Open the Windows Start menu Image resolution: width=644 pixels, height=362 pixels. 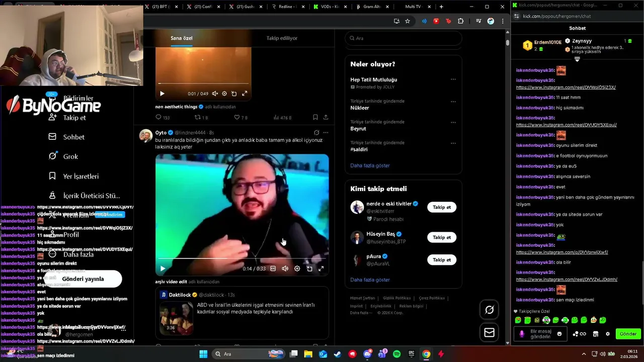(203, 354)
